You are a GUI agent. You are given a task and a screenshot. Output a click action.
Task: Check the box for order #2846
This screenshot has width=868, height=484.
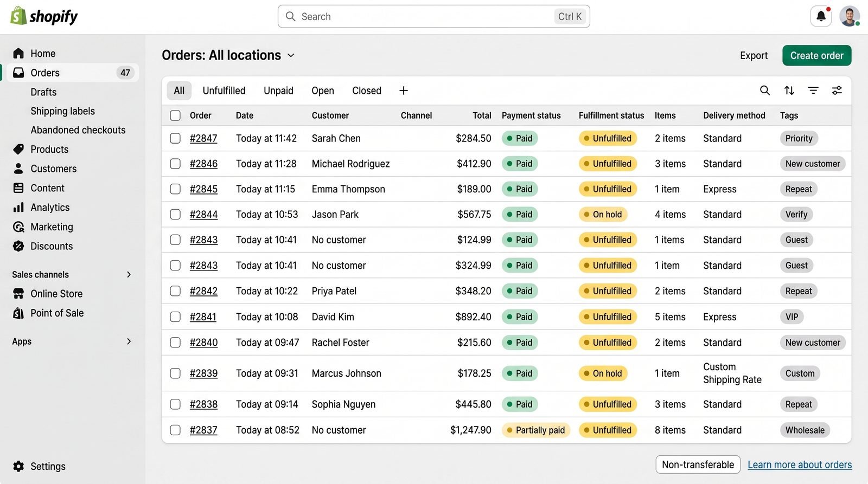click(x=175, y=164)
